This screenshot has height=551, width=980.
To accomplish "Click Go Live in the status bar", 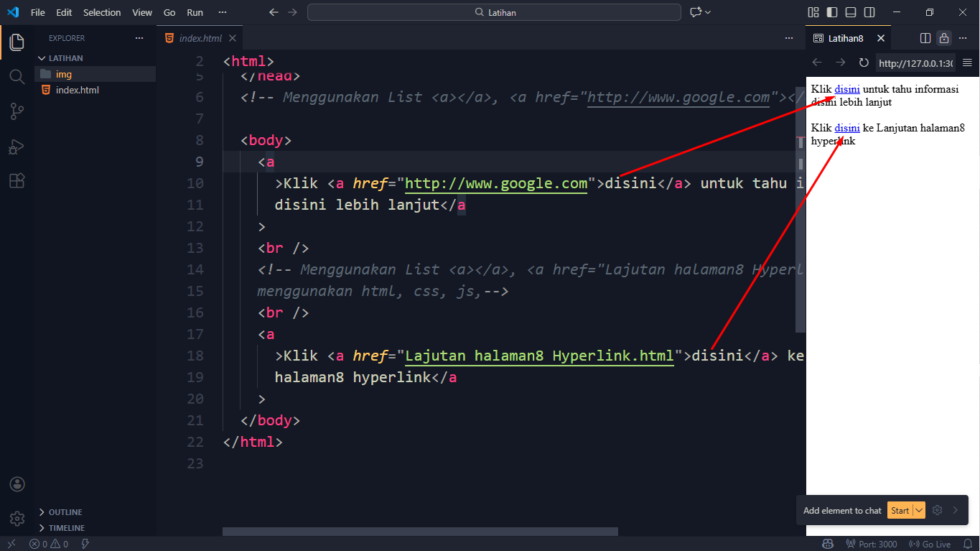I will click(x=930, y=544).
